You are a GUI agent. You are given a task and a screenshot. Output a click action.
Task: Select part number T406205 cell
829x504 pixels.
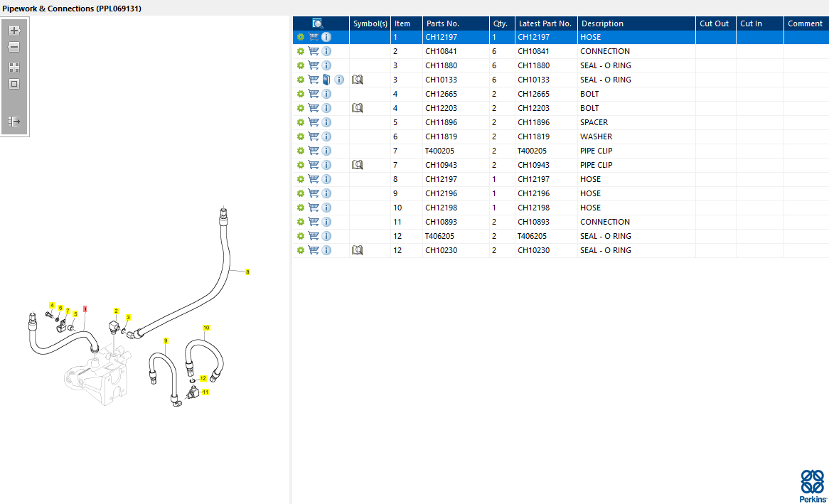click(x=456, y=236)
